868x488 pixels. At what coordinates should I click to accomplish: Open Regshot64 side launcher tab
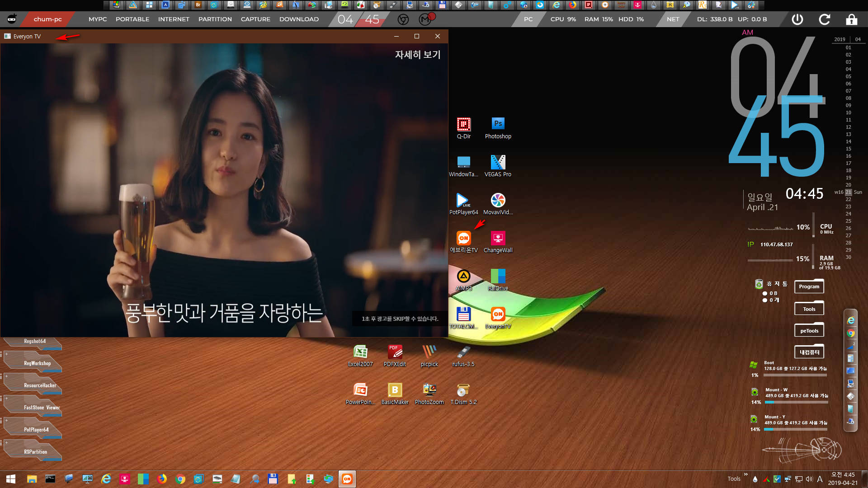click(x=33, y=343)
